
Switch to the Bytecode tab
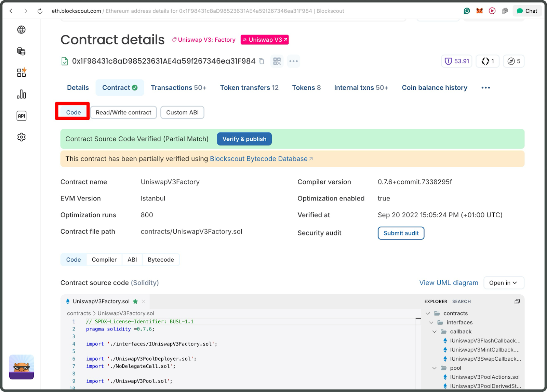coord(161,260)
